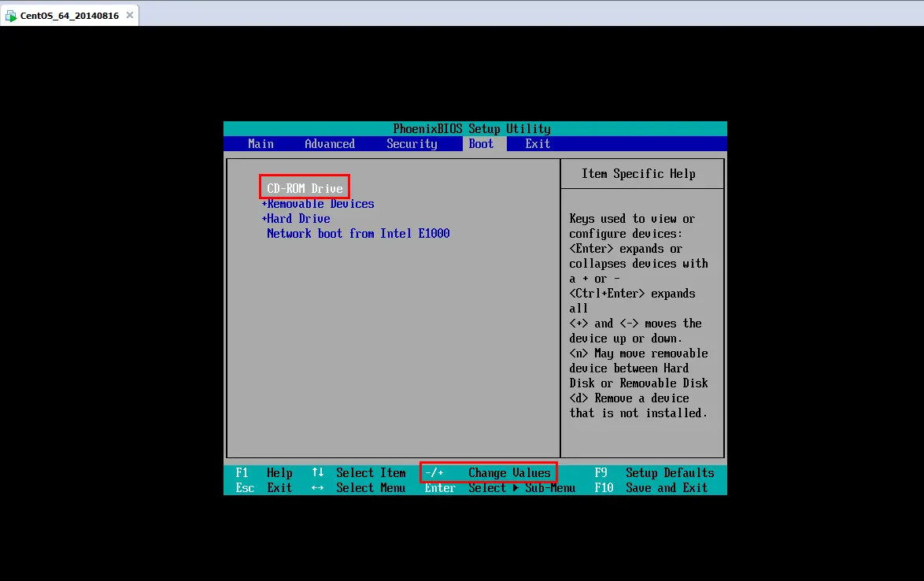Switch to the Security menu
This screenshot has width=924, height=581.
412,144
